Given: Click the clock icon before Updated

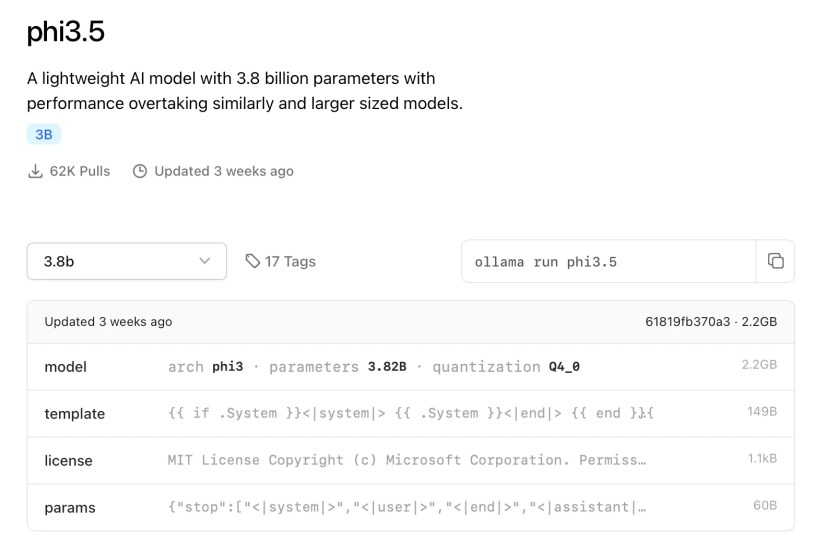Looking at the screenshot, I should pyautogui.click(x=140, y=171).
